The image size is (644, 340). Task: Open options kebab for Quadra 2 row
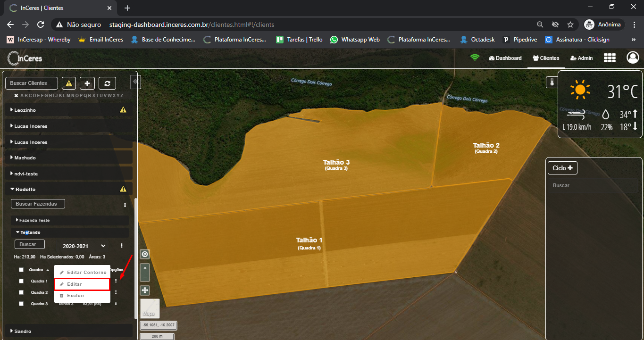tap(116, 292)
